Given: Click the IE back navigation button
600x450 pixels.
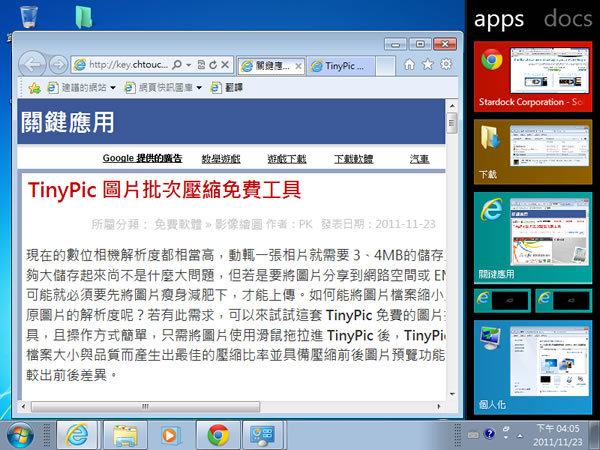Looking at the screenshot, I should pyautogui.click(x=34, y=63).
